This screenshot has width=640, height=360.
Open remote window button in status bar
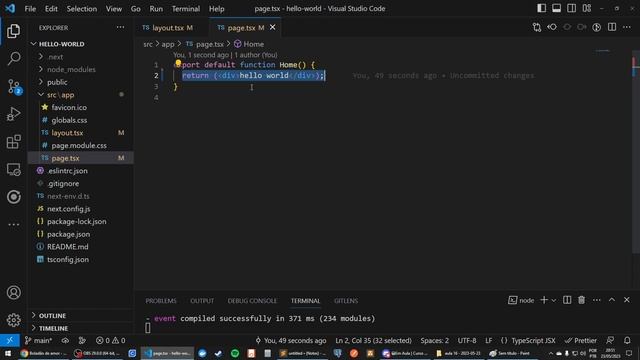coord(10,340)
